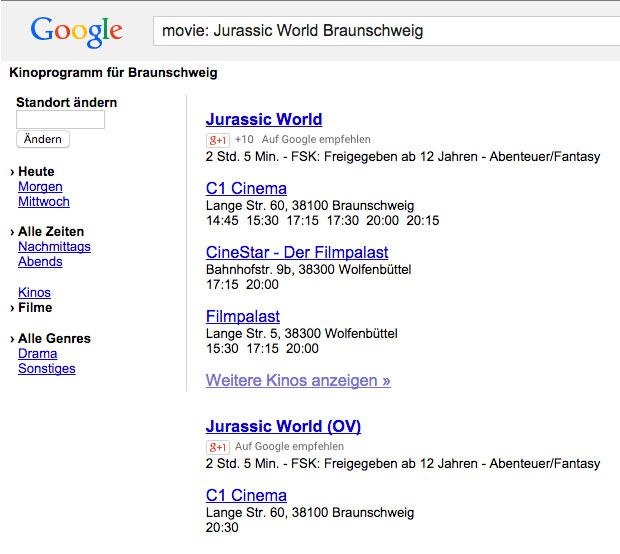
Task: Click the Standort ändern location input box
Action: tap(60, 119)
